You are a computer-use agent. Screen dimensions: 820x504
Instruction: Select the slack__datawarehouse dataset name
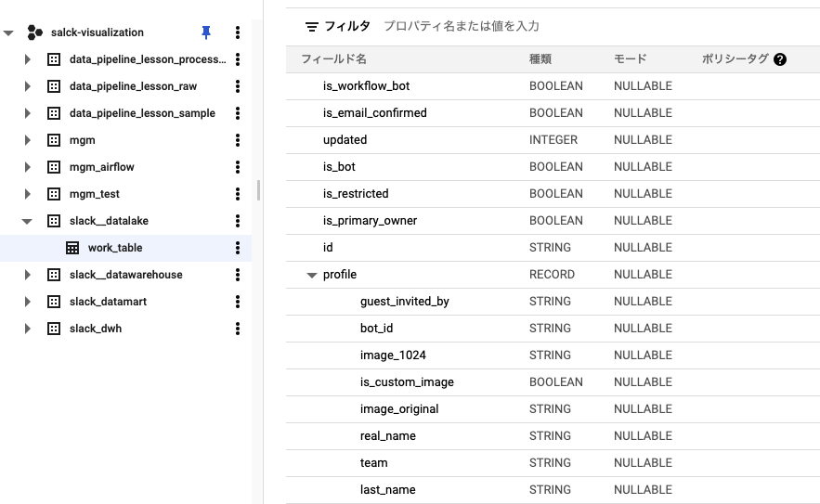click(126, 275)
